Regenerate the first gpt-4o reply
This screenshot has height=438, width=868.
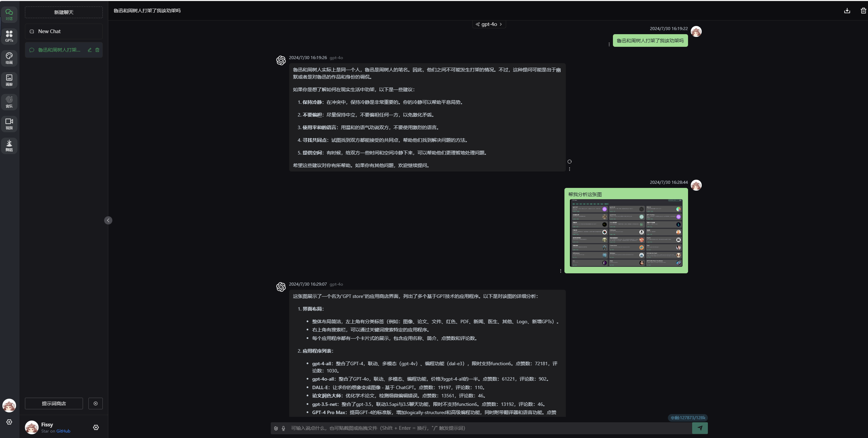point(570,162)
